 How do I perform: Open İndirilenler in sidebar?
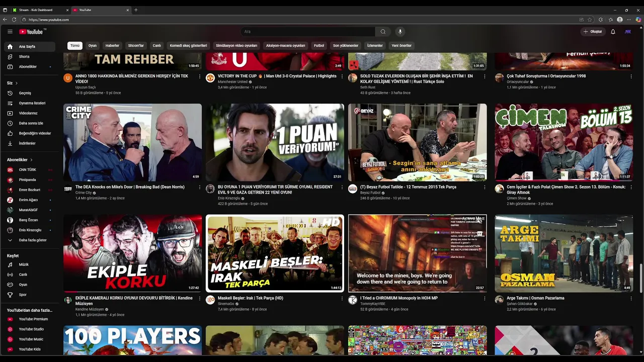(x=30, y=143)
